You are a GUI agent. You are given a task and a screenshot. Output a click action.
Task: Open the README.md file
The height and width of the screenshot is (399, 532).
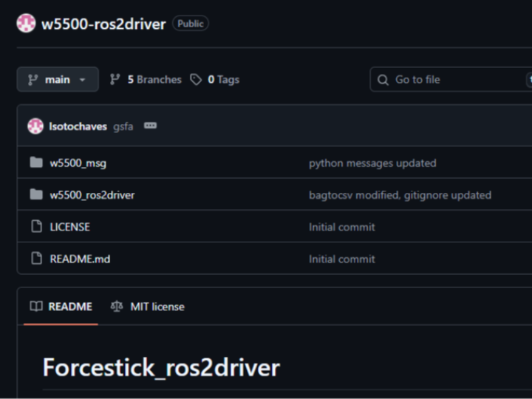click(80, 259)
